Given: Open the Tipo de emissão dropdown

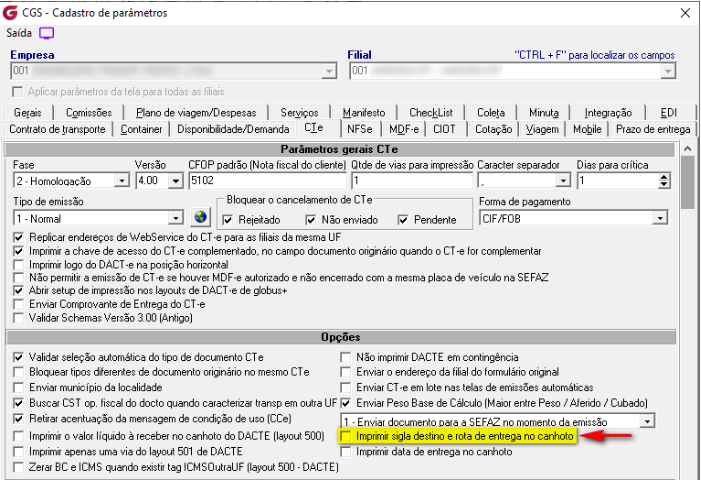Looking at the screenshot, I should [x=176, y=218].
